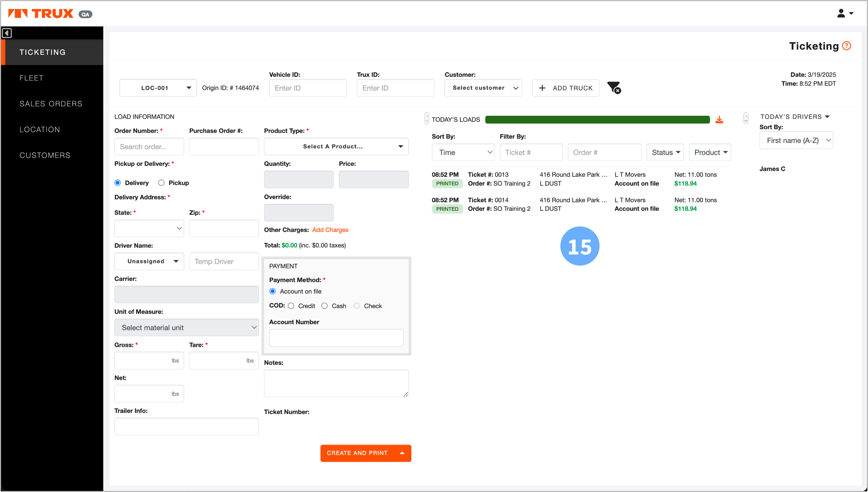Viewport: 868px width, 492px height.
Task: Click the green Today's Loads progress bar
Action: [x=597, y=120]
